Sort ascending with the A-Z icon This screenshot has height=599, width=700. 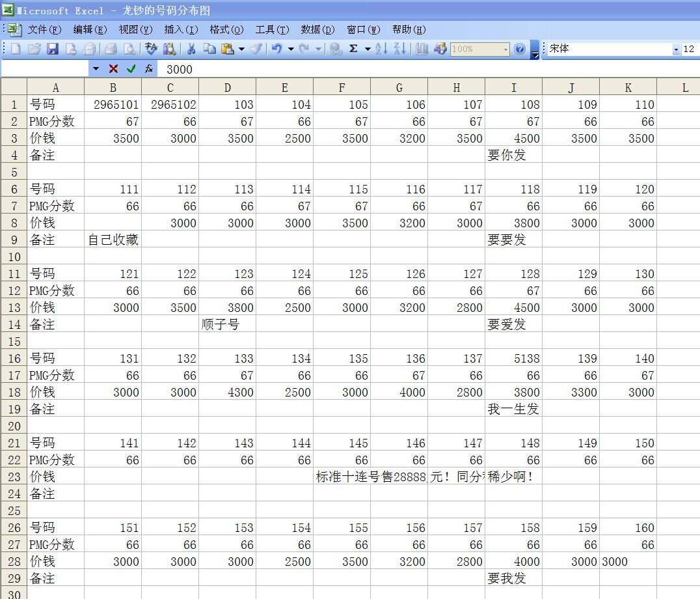click(x=381, y=49)
